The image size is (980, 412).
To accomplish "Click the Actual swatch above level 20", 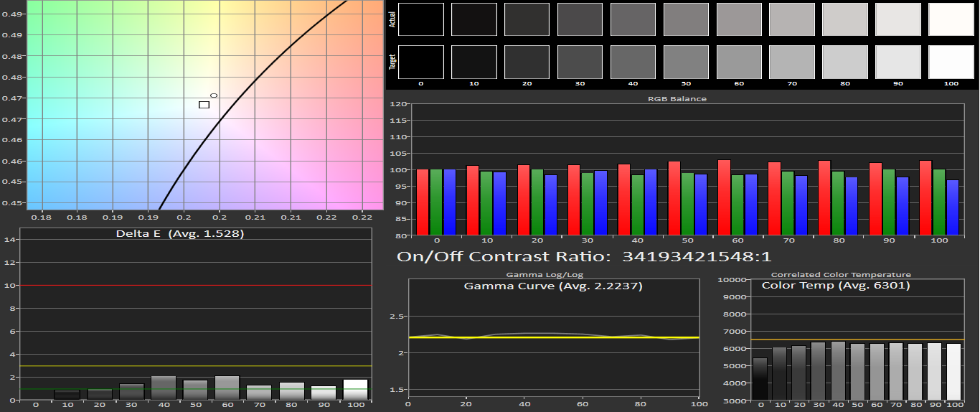I will 527,19.
